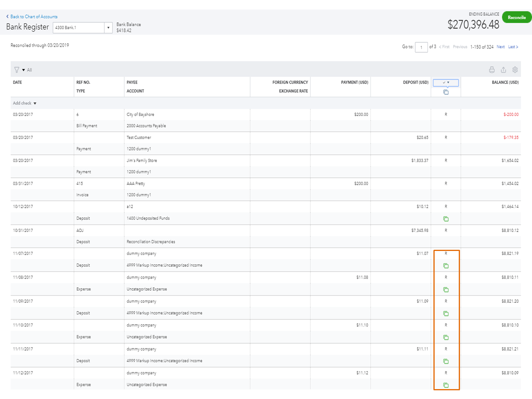Click attachment icon on 11/07/2017 deposit row
This screenshot has width=532, height=399.
[446, 266]
